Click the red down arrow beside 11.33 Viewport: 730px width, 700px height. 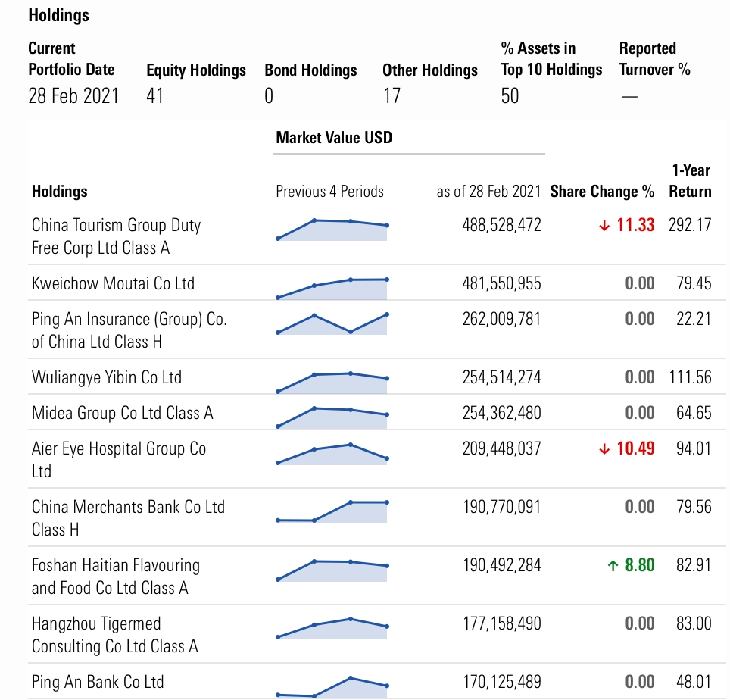coord(604,226)
